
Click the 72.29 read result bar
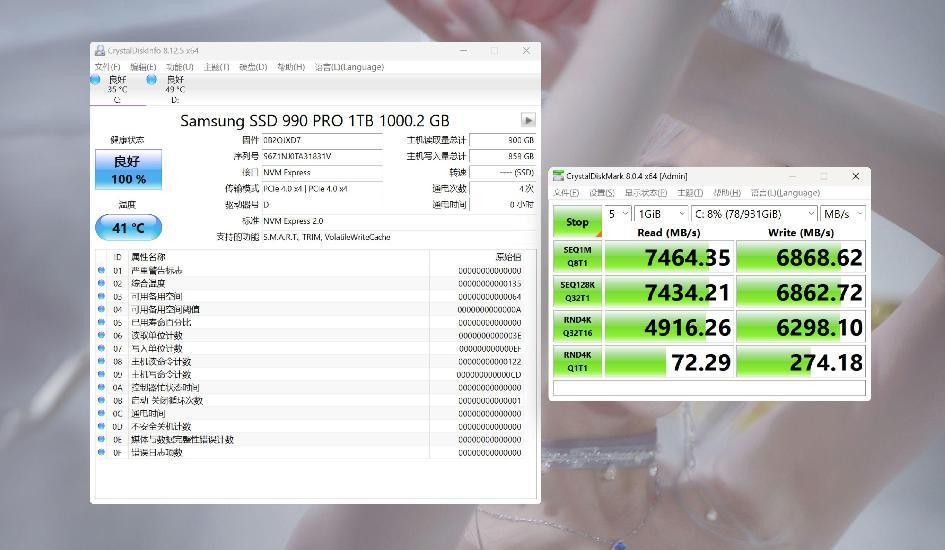coord(669,362)
